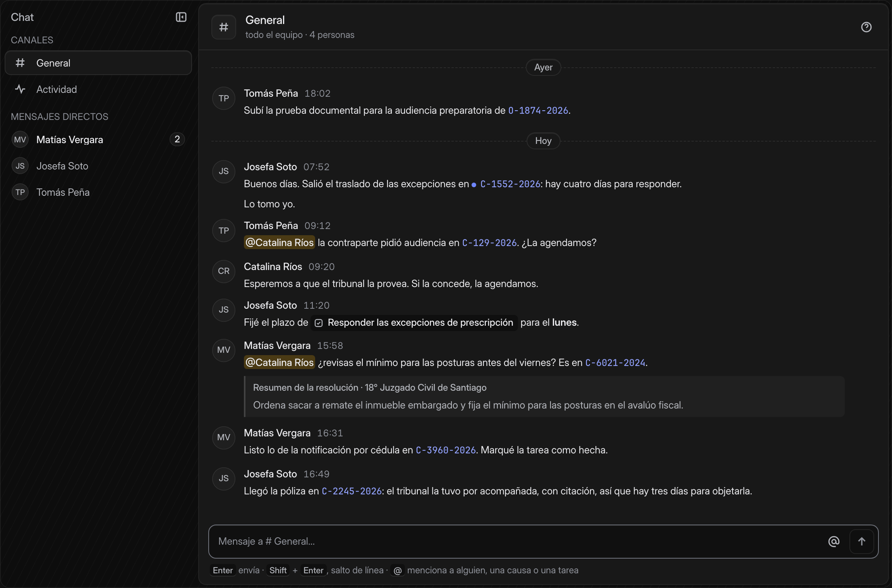Image resolution: width=892 pixels, height=588 pixels.
Task: Open the help icon in header
Action: click(866, 27)
